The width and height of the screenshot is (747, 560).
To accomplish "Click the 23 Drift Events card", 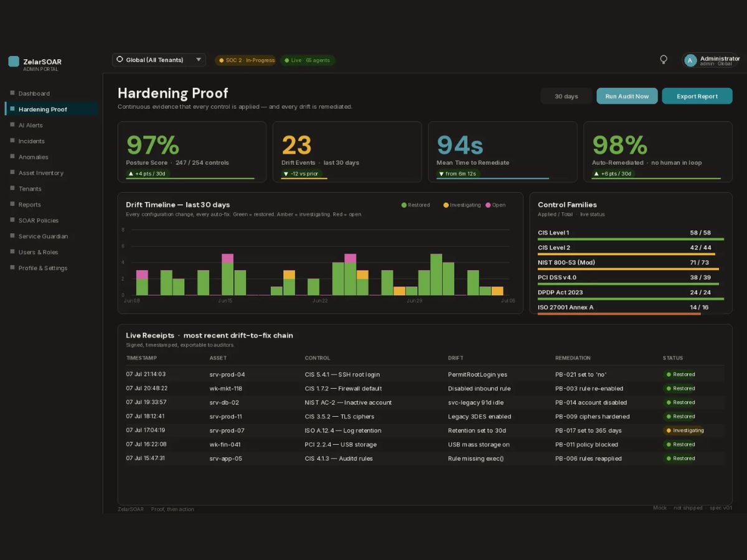I will tap(347, 152).
